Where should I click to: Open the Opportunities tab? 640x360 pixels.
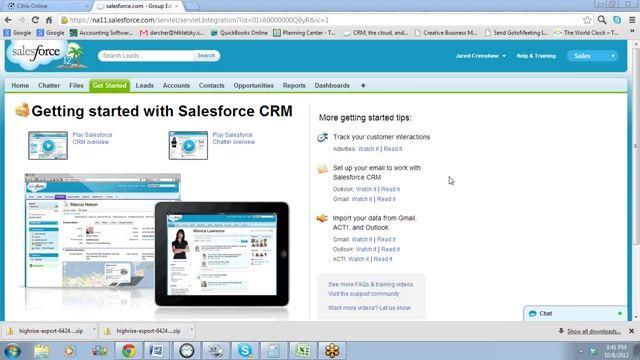pyautogui.click(x=253, y=86)
